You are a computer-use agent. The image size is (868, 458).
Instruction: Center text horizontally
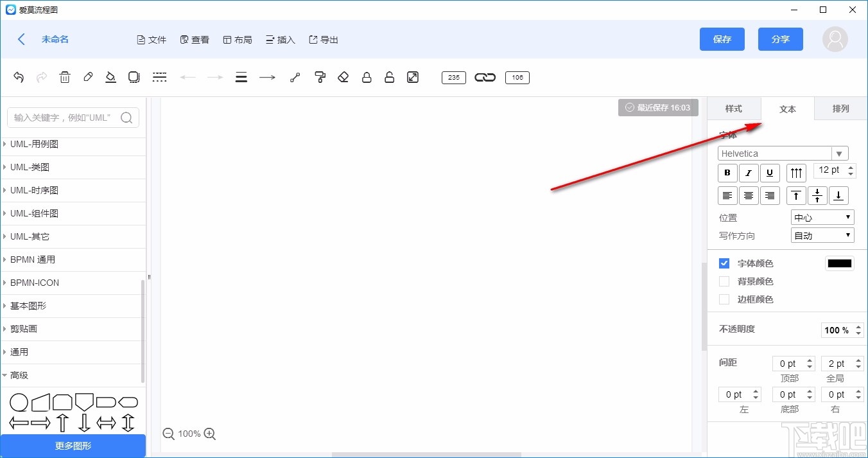[x=749, y=195]
